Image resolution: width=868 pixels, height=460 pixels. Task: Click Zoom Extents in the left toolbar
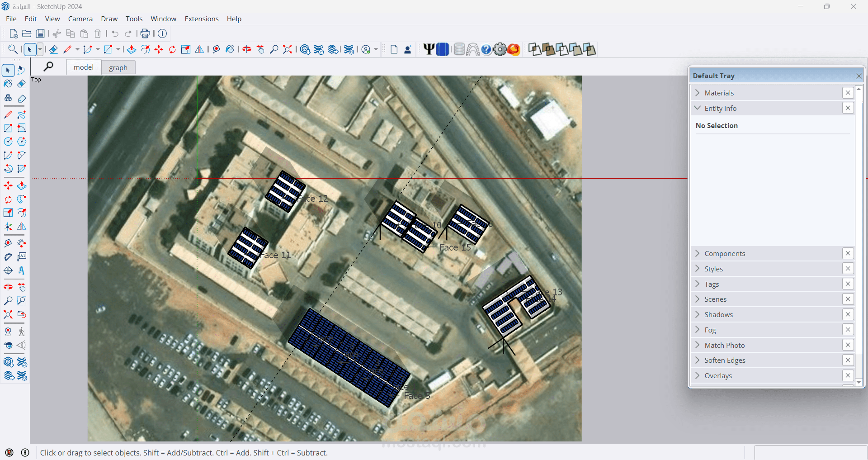(x=8, y=314)
